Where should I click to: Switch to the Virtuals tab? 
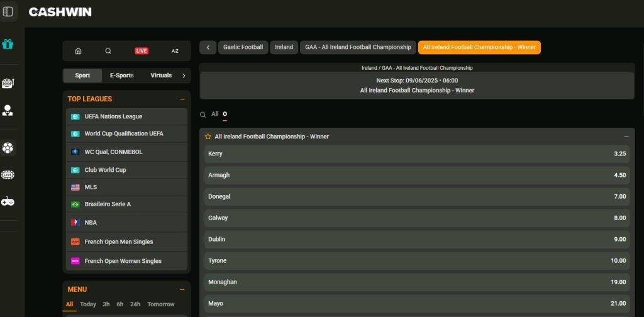(161, 75)
